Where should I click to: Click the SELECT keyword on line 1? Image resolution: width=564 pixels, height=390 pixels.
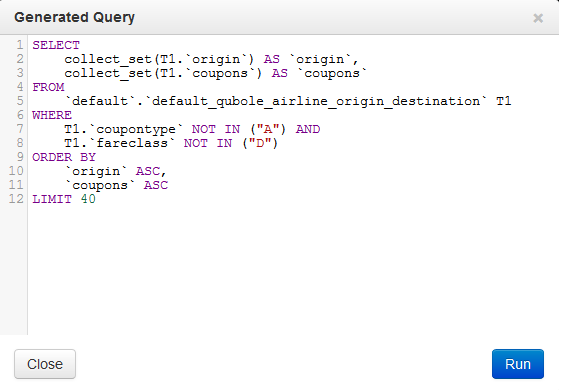point(56,45)
